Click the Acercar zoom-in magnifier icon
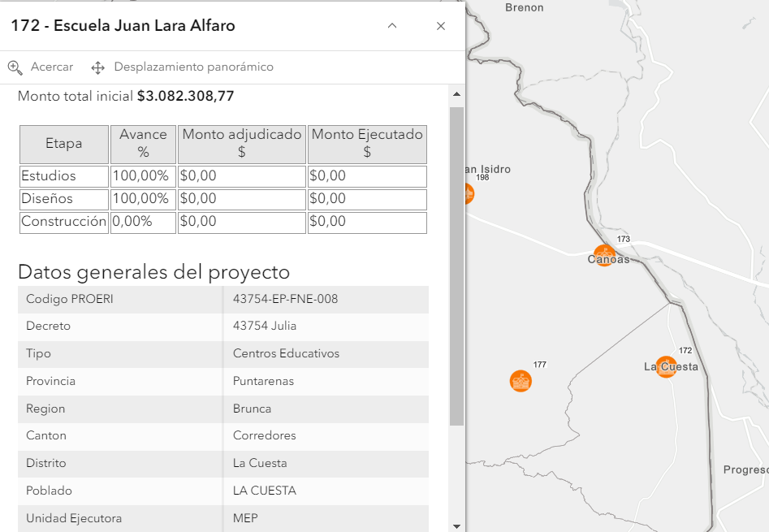Screen dimensions: 769x532 (x=15, y=67)
